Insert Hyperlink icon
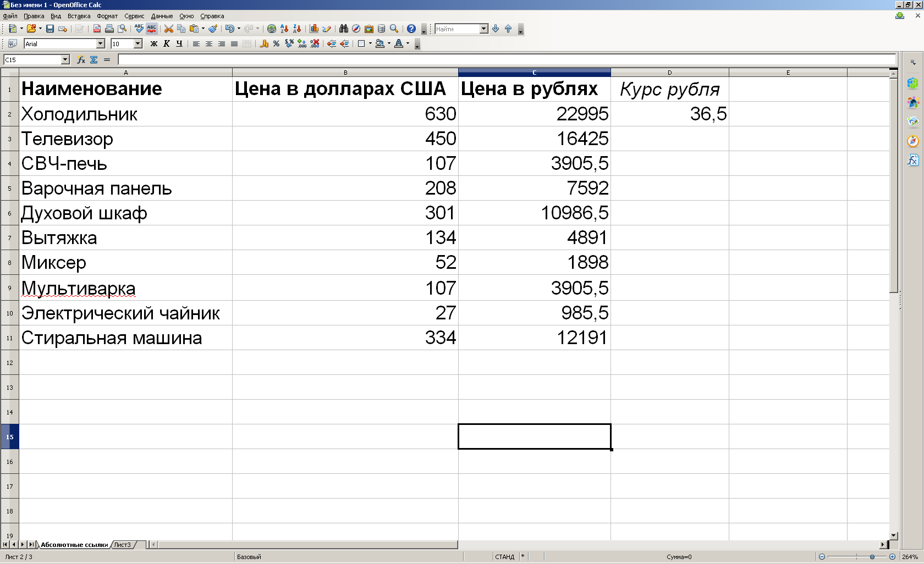Screen dimensions: 924x564 coord(272,29)
